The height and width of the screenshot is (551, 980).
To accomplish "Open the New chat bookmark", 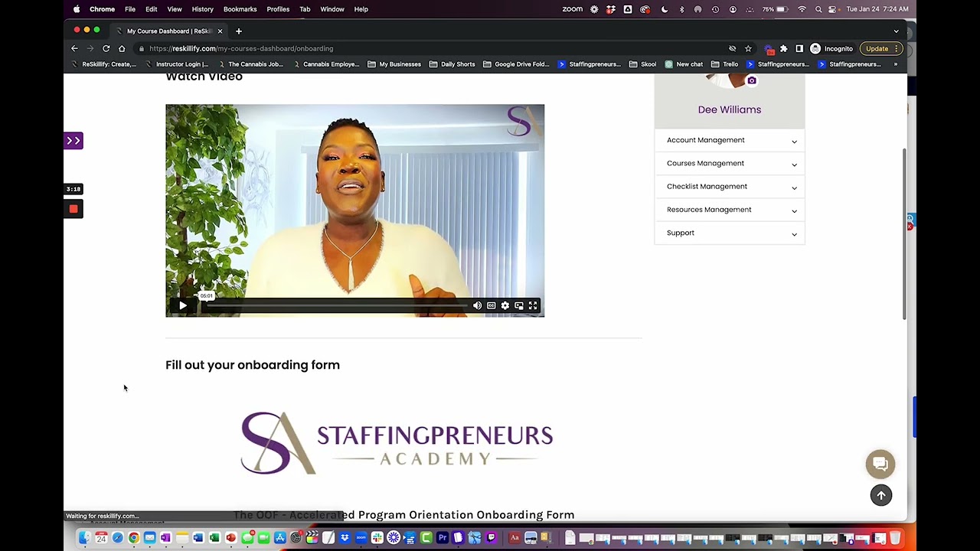I will 684,64.
